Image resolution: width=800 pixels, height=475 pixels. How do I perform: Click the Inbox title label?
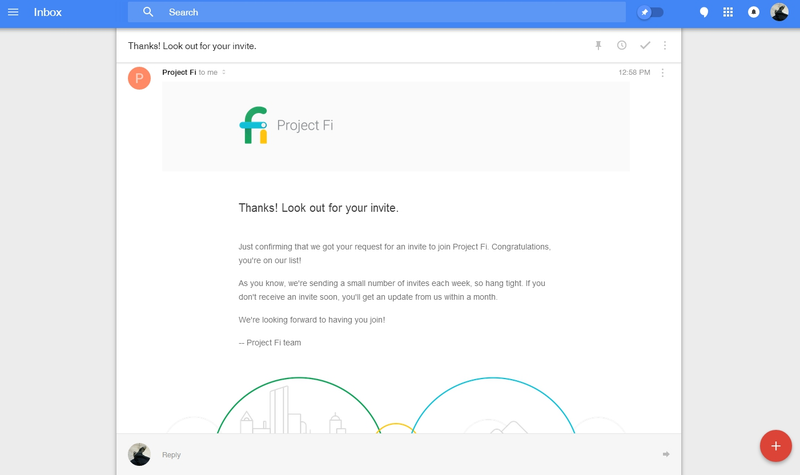click(x=47, y=12)
